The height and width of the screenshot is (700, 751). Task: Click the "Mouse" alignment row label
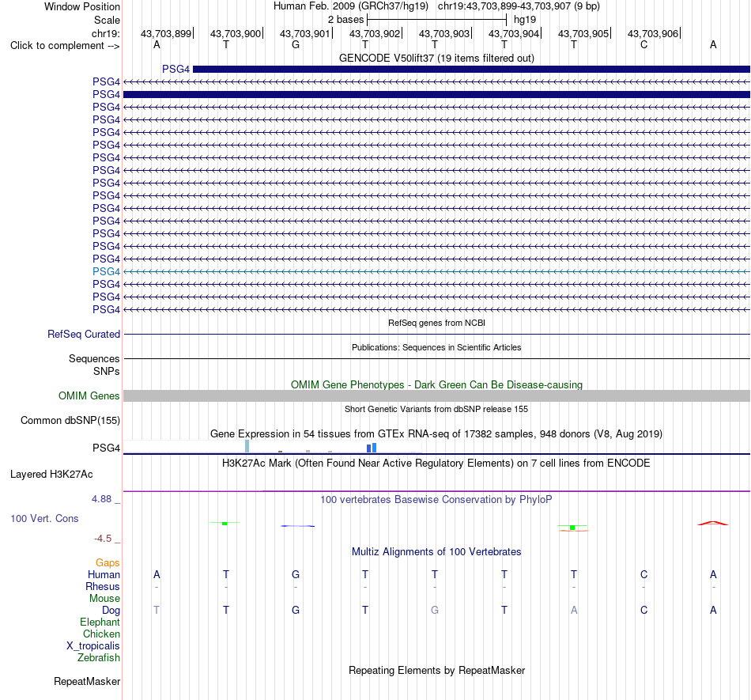pos(104,599)
